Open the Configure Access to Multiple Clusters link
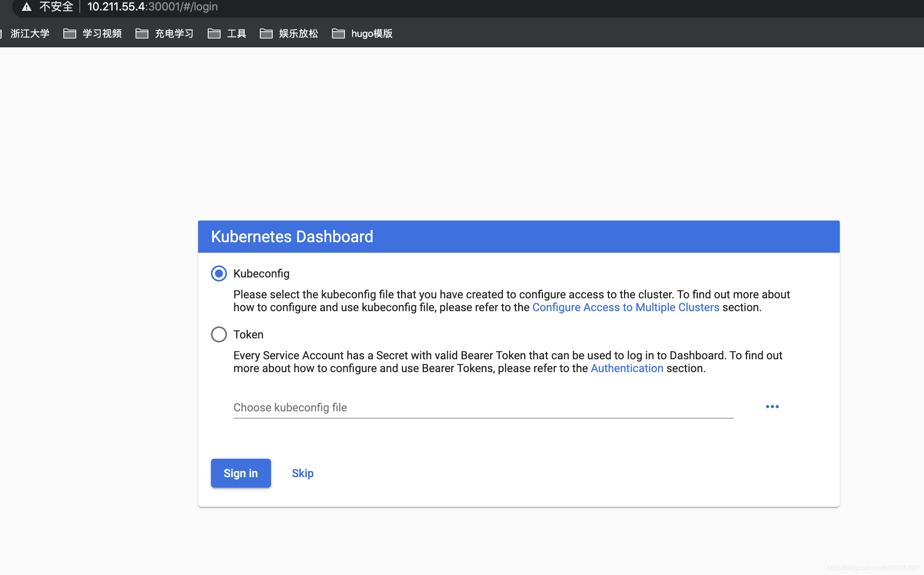Screen dimensions: 924x575 click(x=625, y=307)
